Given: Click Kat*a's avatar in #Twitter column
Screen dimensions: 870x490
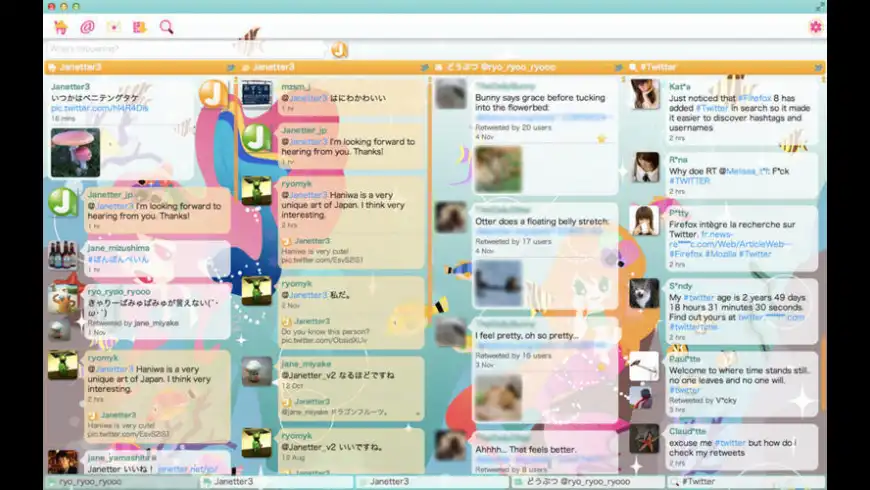Looking at the screenshot, I should pyautogui.click(x=645, y=94).
